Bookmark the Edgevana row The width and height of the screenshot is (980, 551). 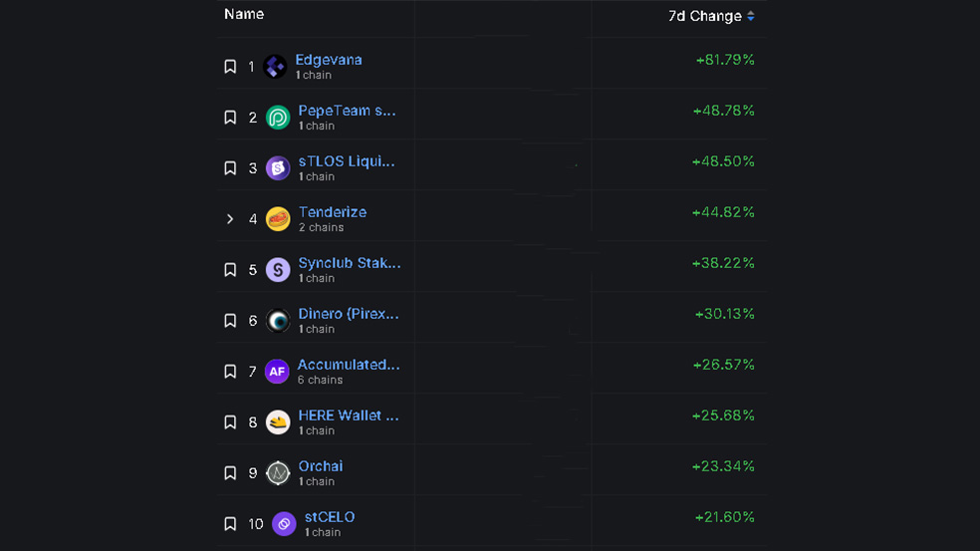[230, 67]
